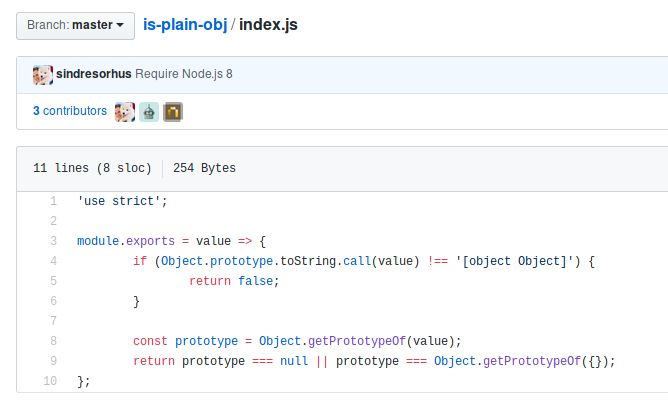
Task: Click first contributor avatar with dog photo
Action: pos(125,112)
